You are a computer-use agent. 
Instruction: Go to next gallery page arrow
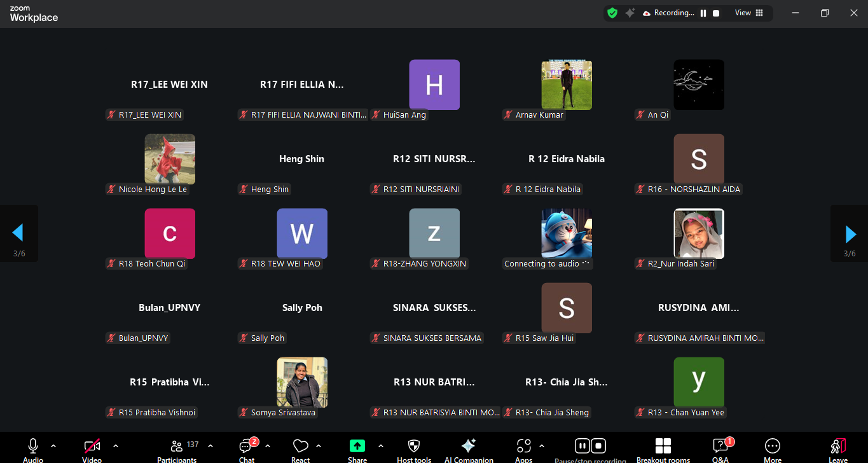pyautogui.click(x=850, y=234)
